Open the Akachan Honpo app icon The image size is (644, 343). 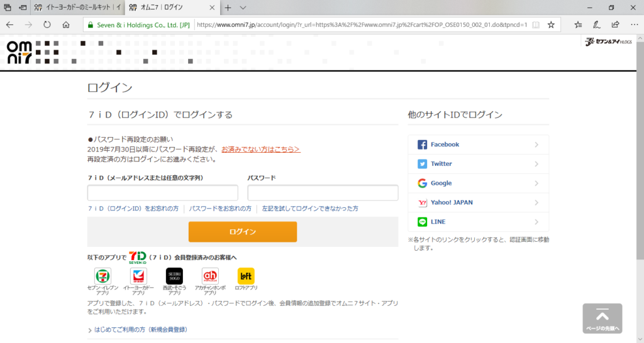210,276
